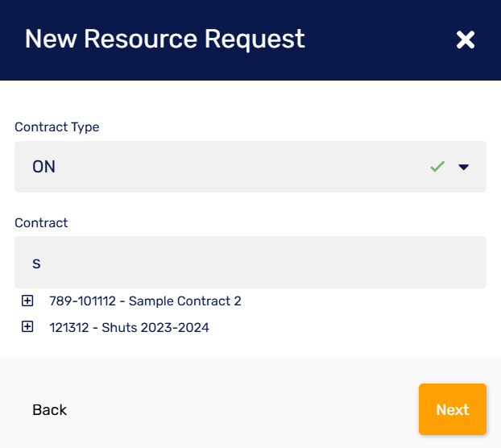Click the Contract Type field showing ON

[226, 167]
